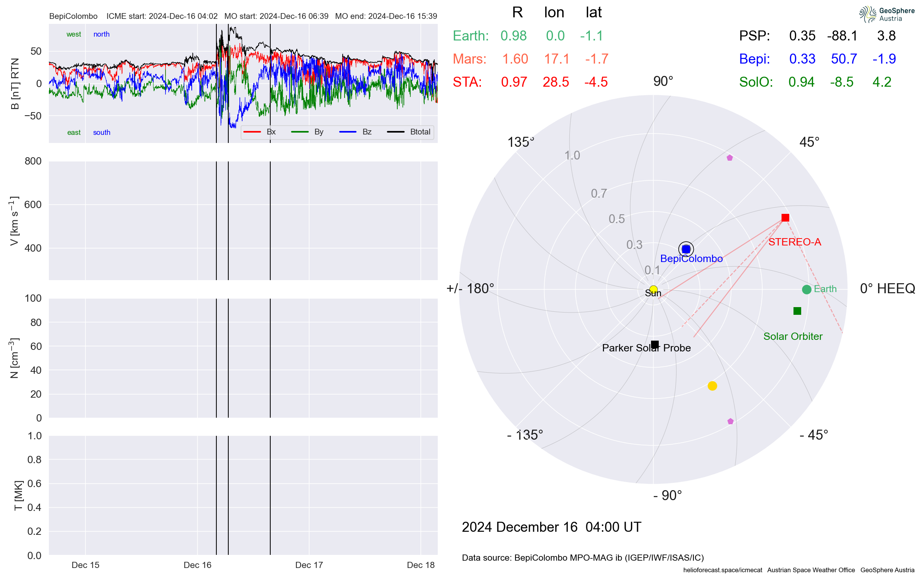Click the 'STA:' row label in position table
924x578 pixels.
pos(467,82)
